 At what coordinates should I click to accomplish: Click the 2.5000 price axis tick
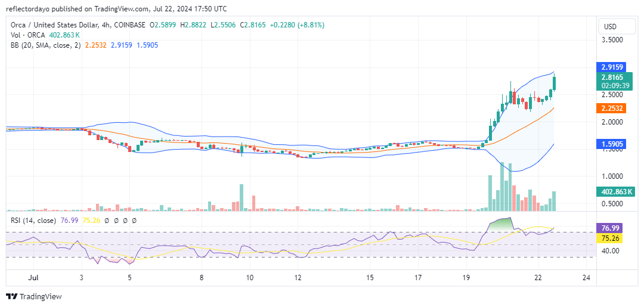[612, 95]
